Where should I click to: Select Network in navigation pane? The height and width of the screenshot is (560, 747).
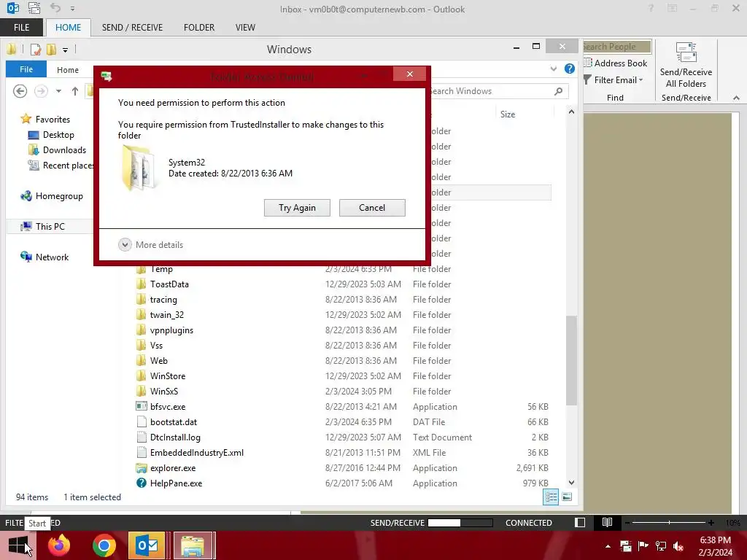44,257
